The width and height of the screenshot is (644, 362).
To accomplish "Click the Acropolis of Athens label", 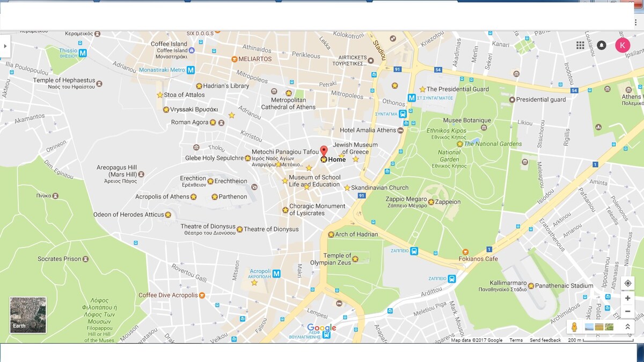I will click(x=162, y=197).
